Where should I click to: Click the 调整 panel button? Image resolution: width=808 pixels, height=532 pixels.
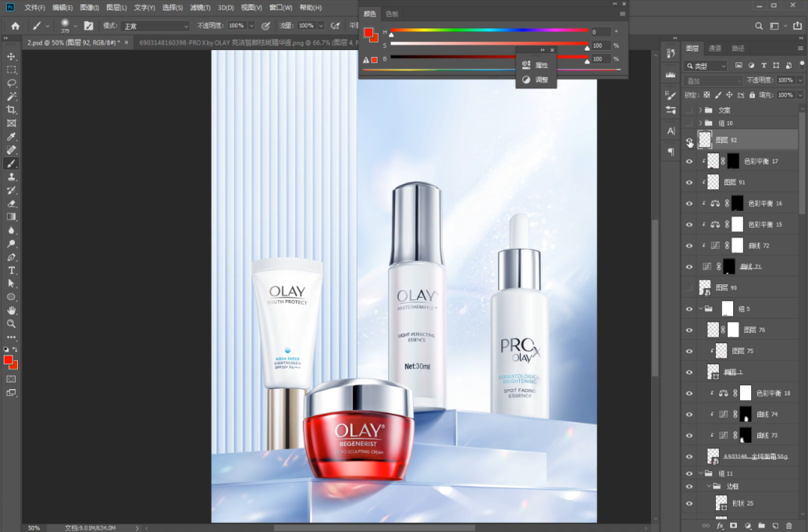pyautogui.click(x=536, y=80)
